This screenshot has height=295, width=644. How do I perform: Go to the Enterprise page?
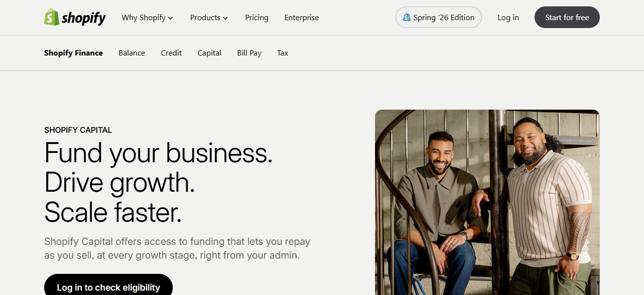coord(301,18)
